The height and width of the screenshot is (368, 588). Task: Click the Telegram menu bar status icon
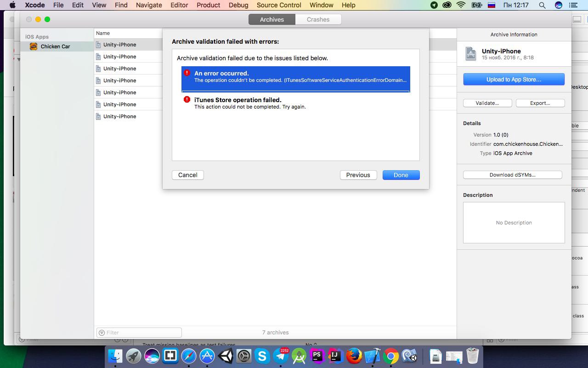click(434, 5)
